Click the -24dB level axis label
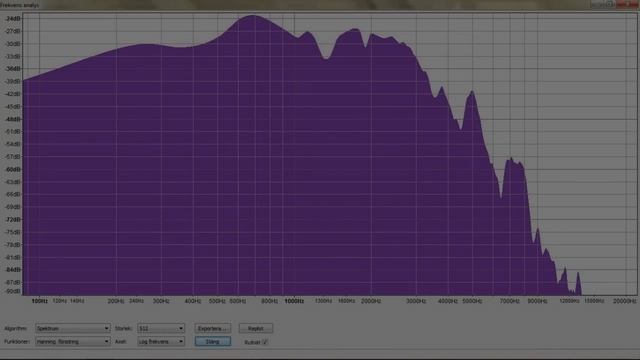 13,19
